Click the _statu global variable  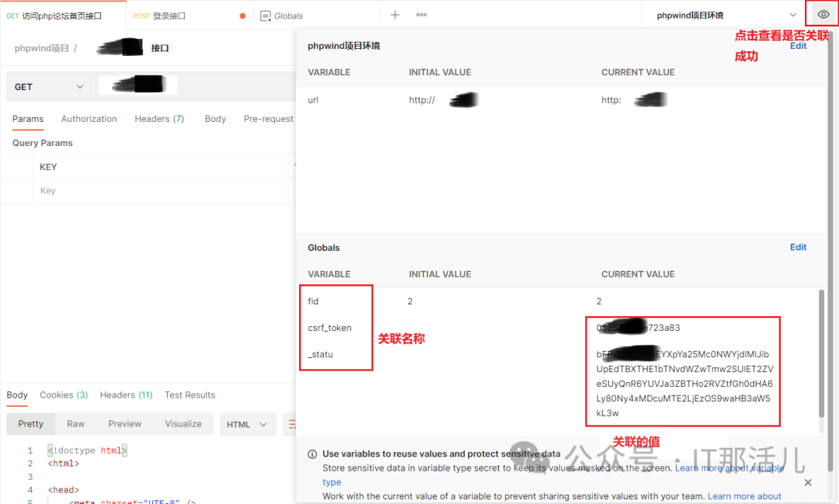click(321, 354)
